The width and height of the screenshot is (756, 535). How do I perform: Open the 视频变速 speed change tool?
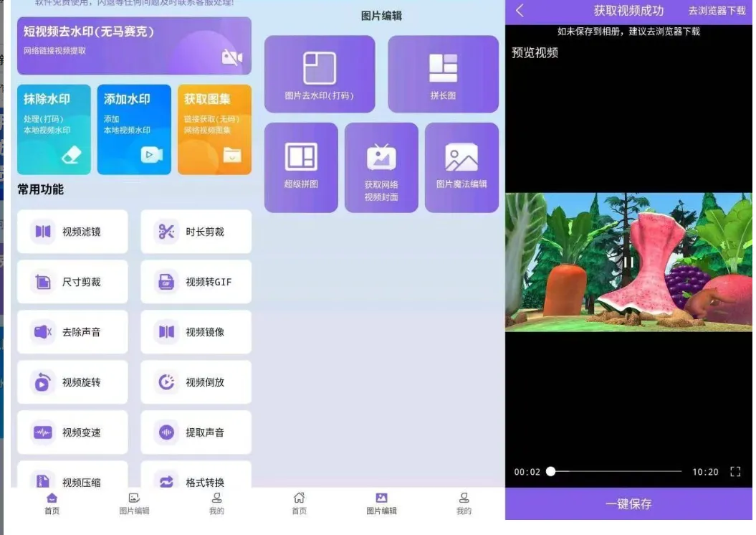(x=72, y=432)
